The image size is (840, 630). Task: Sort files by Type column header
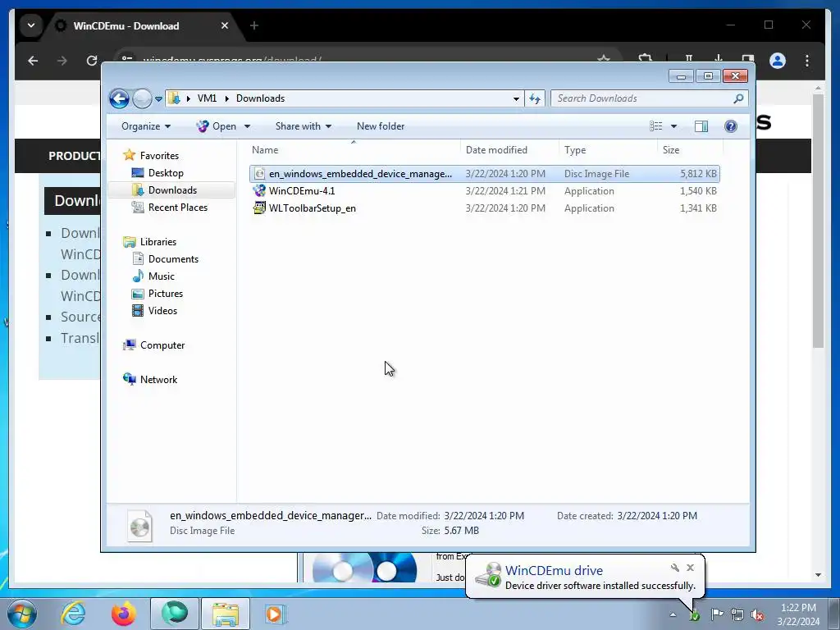click(608, 150)
